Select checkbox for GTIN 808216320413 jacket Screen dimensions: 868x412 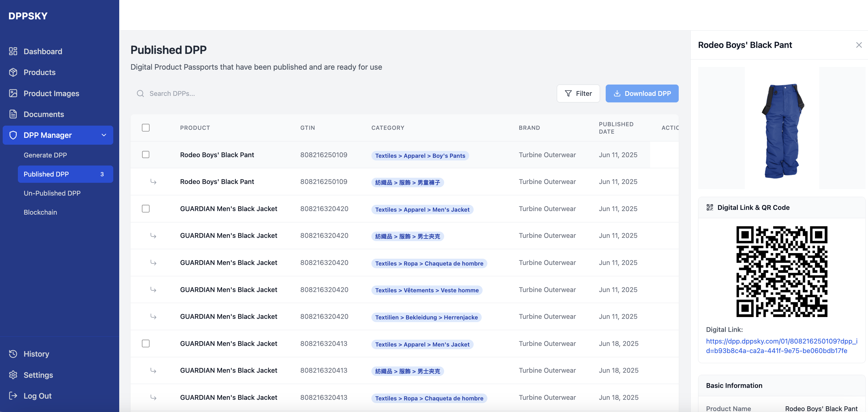tap(145, 343)
